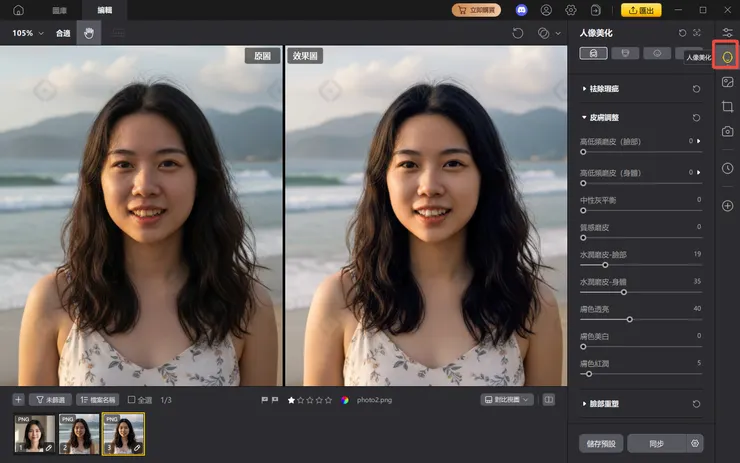
Task: Open the color label wheel
Action: coord(345,400)
